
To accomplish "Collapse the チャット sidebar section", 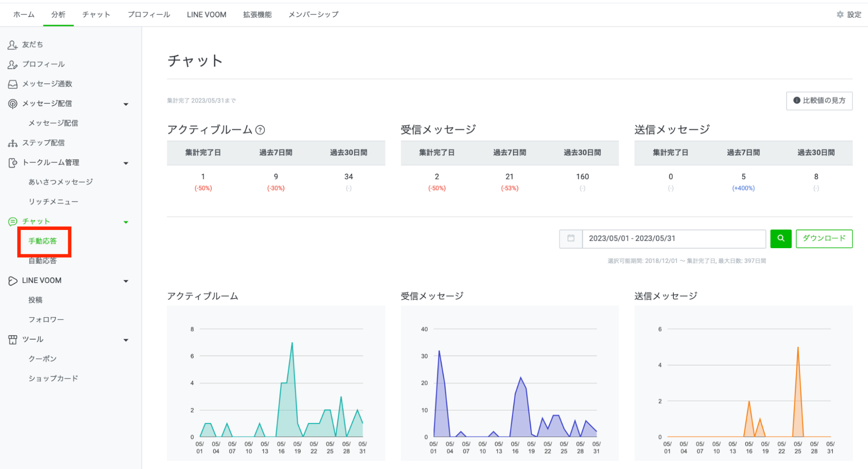I will pos(126,221).
